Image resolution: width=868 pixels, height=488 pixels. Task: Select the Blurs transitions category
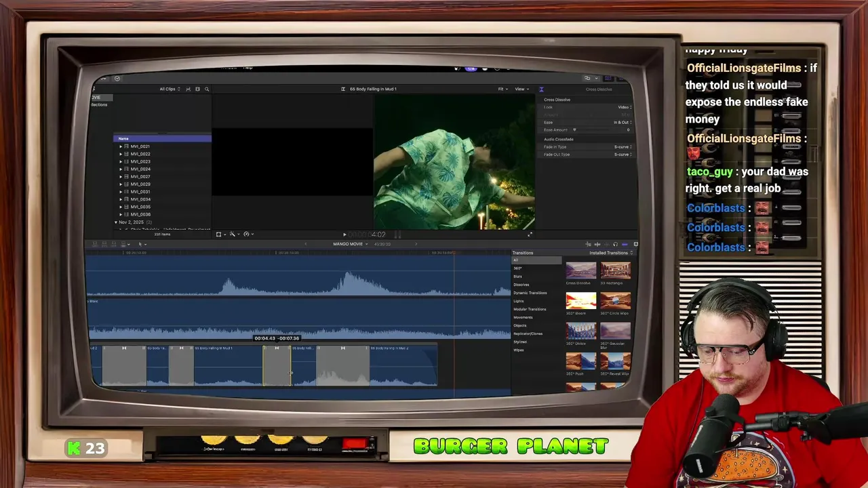tap(517, 277)
